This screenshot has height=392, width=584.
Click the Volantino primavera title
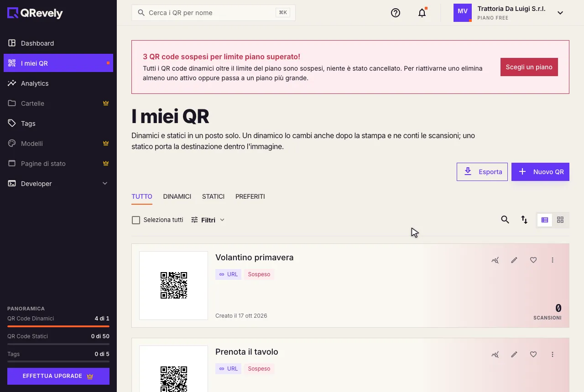255,258
